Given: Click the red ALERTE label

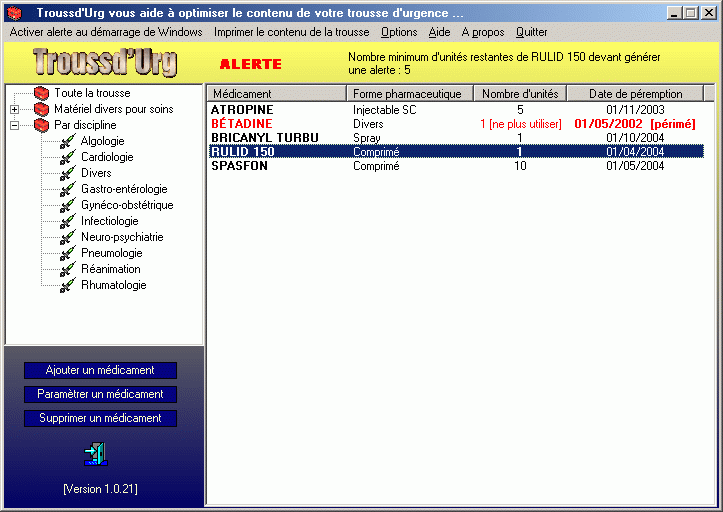Looking at the screenshot, I should pyautogui.click(x=250, y=64).
